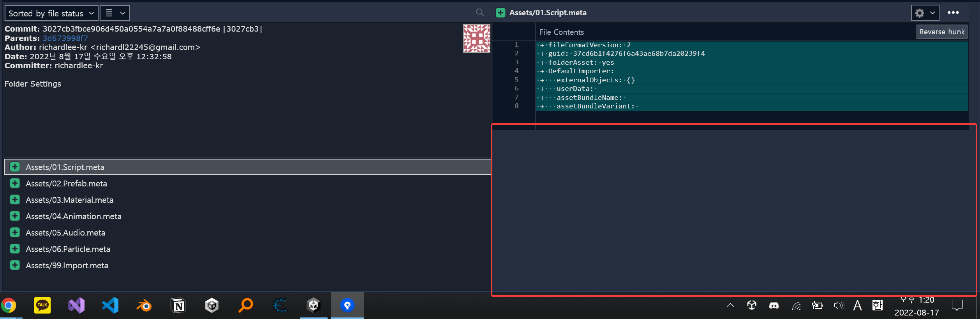
Task: Open Google Chrome from the taskbar
Action: tap(8, 305)
